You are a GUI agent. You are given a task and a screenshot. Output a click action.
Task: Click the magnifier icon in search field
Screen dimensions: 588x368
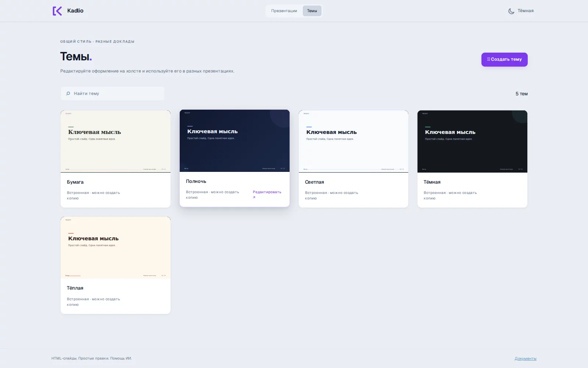pyautogui.click(x=68, y=93)
